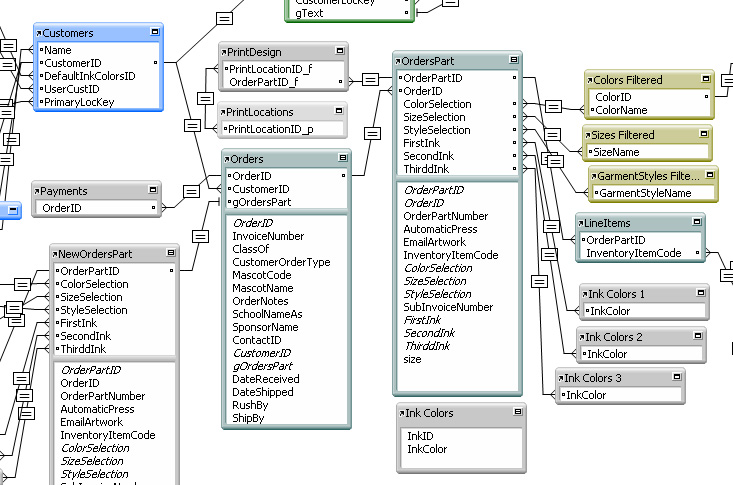
Task: Click the arrow icon beside the Orders title
Action: pos(227,160)
